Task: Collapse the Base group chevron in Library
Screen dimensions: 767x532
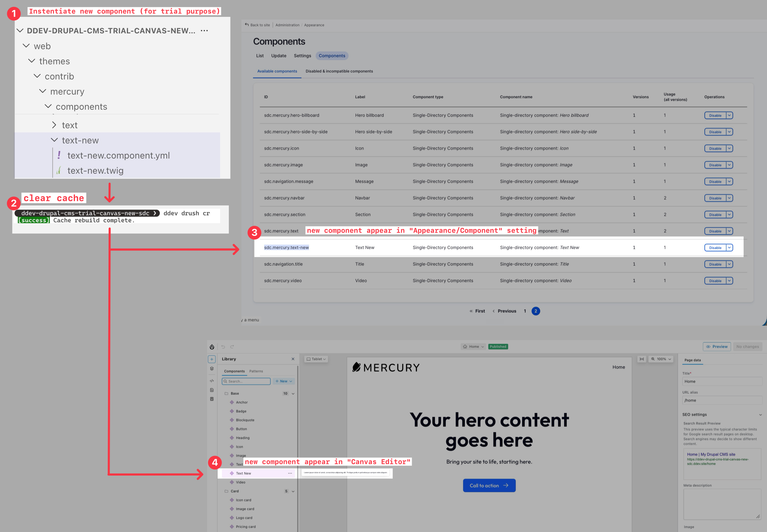Action: pyautogui.click(x=293, y=393)
